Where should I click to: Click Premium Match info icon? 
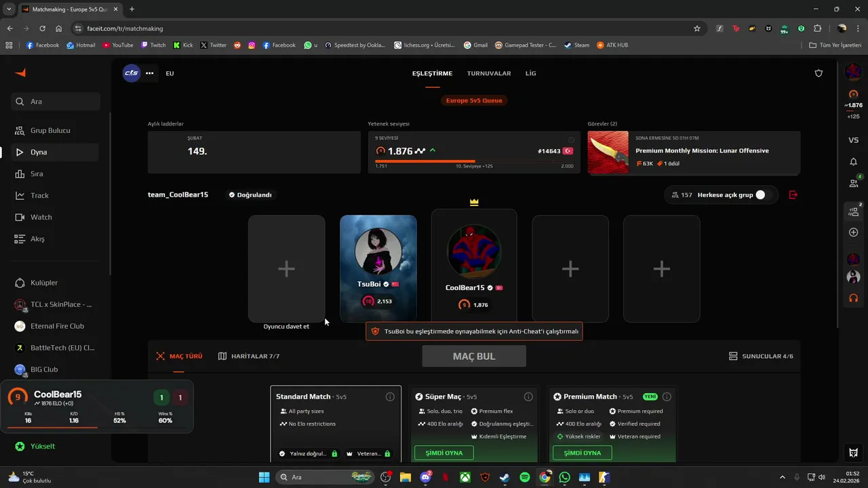pos(667,396)
